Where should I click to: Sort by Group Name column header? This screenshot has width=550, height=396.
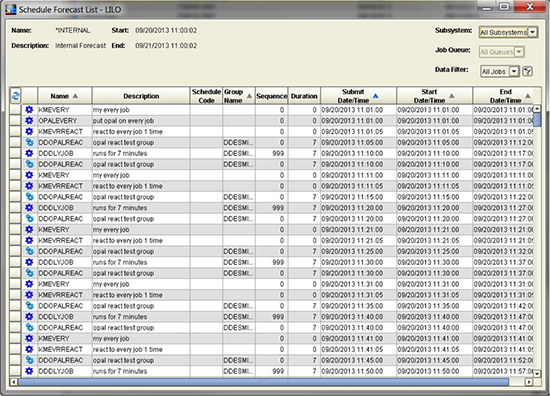pyautogui.click(x=239, y=96)
